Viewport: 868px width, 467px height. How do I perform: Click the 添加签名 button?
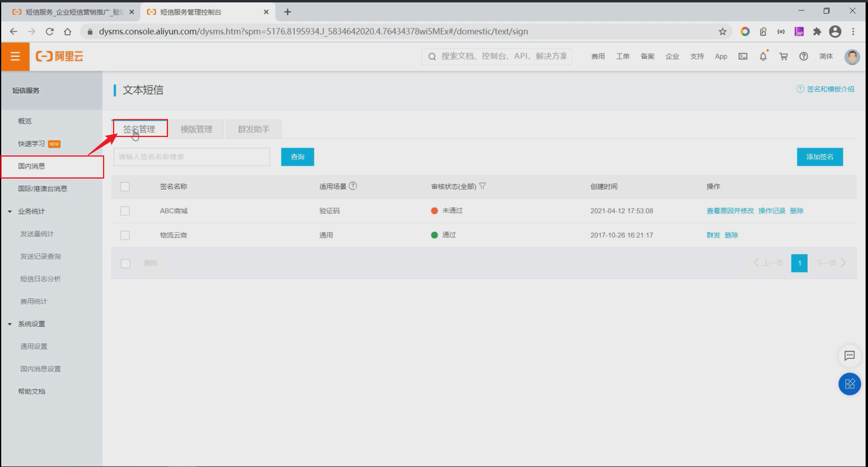tap(820, 157)
